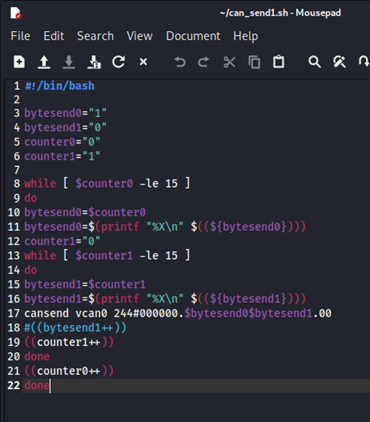The width and height of the screenshot is (370, 422).
Task: Open the Help menu
Action: pos(246,36)
